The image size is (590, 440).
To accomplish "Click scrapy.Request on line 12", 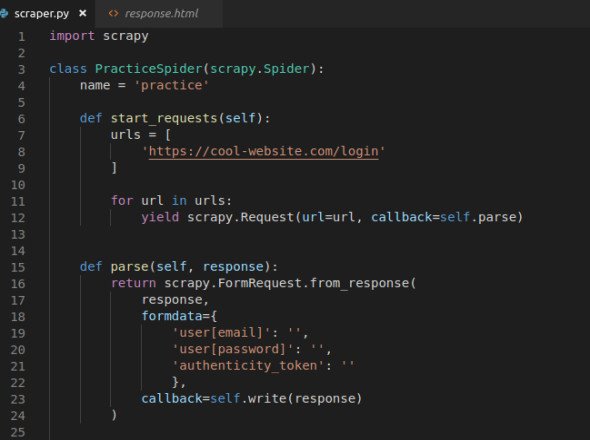I will (x=240, y=217).
